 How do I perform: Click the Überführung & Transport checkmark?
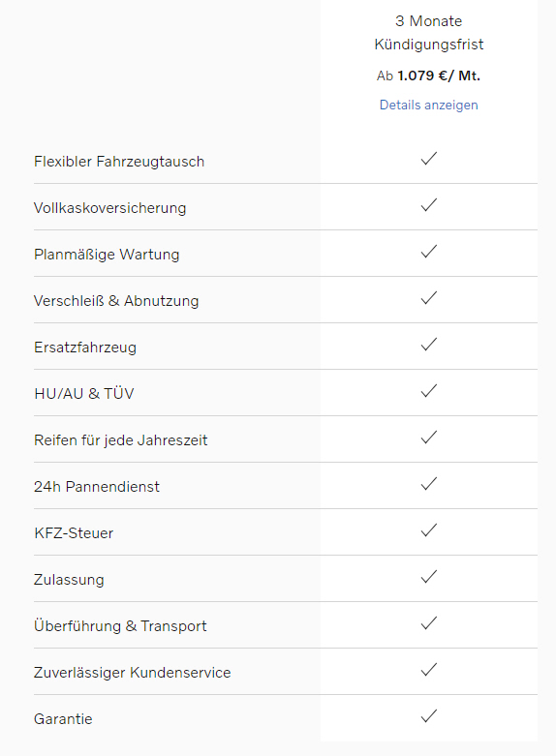(x=428, y=623)
